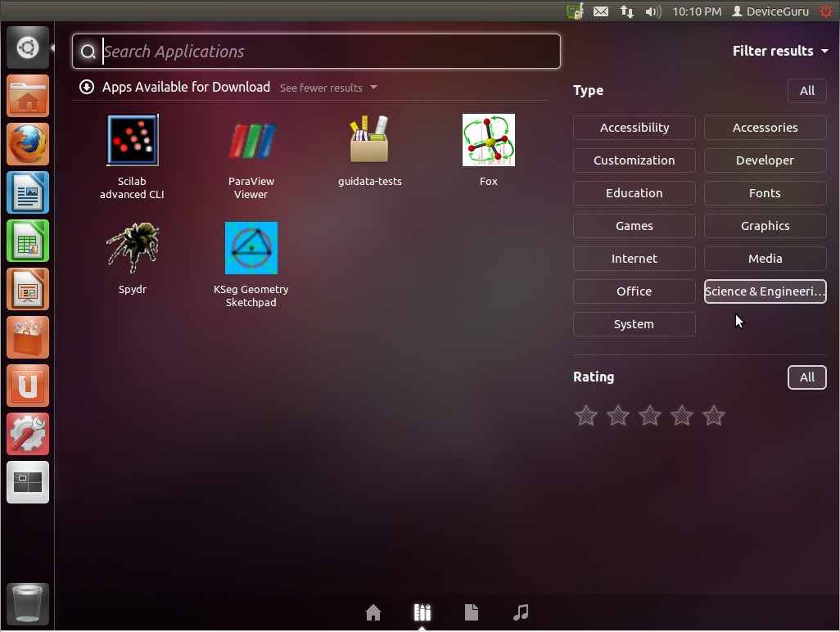Set rating filter to five stars
Image resolution: width=840 pixels, height=632 pixels.
tap(714, 416)
